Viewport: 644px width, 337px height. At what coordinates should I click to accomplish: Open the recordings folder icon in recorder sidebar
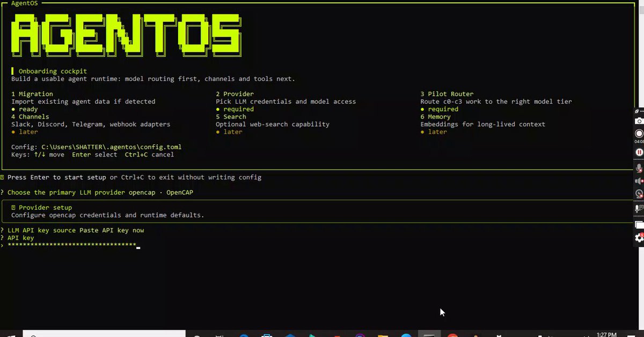click(x=639, y=225)
